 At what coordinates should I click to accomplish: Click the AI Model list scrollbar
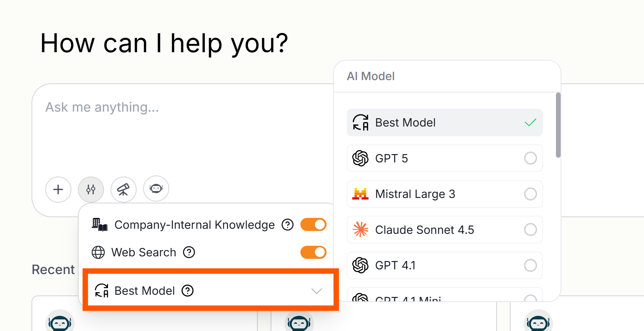coord(558,125)
